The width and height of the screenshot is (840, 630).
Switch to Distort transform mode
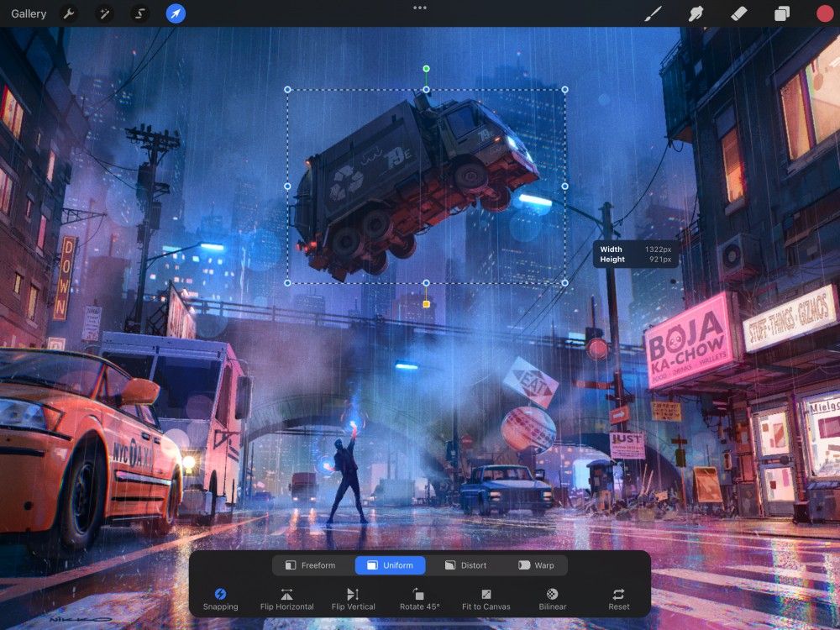467,564
